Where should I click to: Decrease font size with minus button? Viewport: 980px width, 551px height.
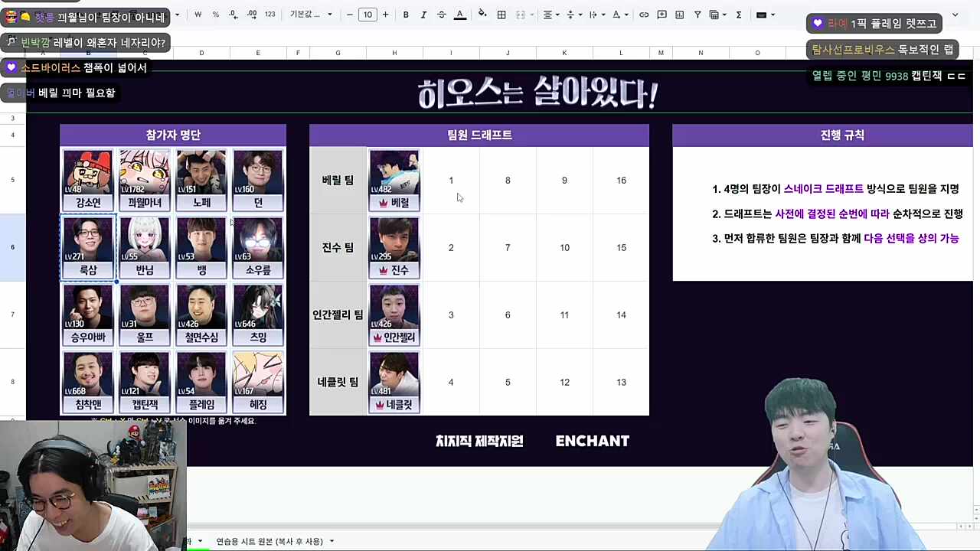[x=350, y=15]
